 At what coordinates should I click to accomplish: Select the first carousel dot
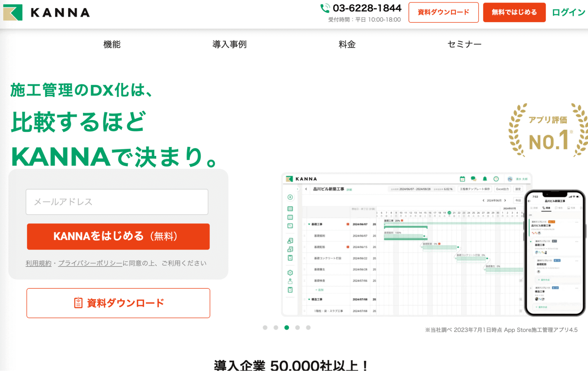point(265,327)
